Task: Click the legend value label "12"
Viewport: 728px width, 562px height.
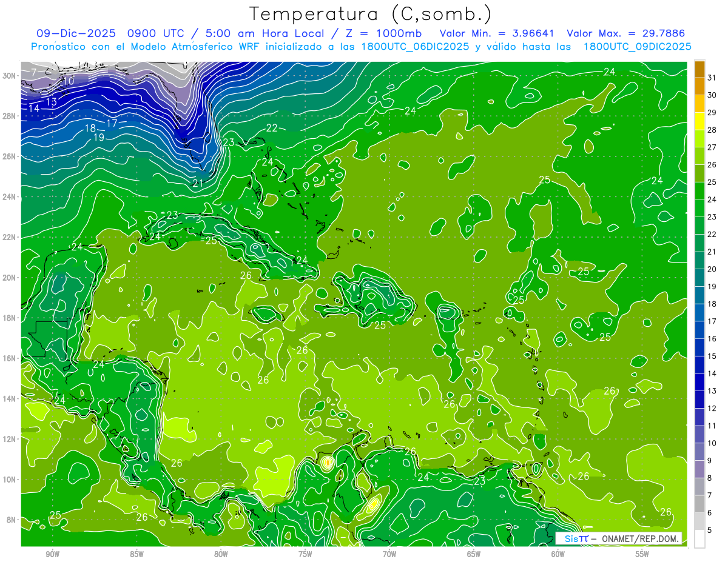Action: (712, 408)
